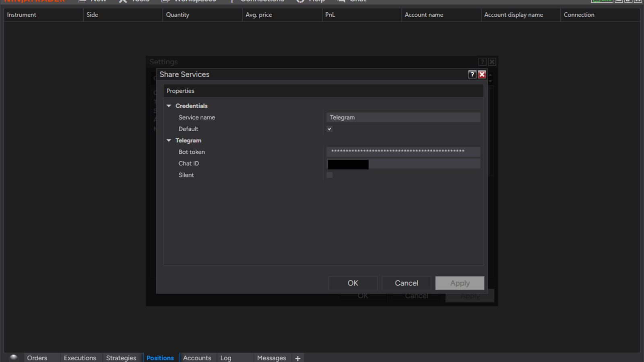644x362 pixels.
Task: Close the Share Services dialog
Action: coord(482,74)
